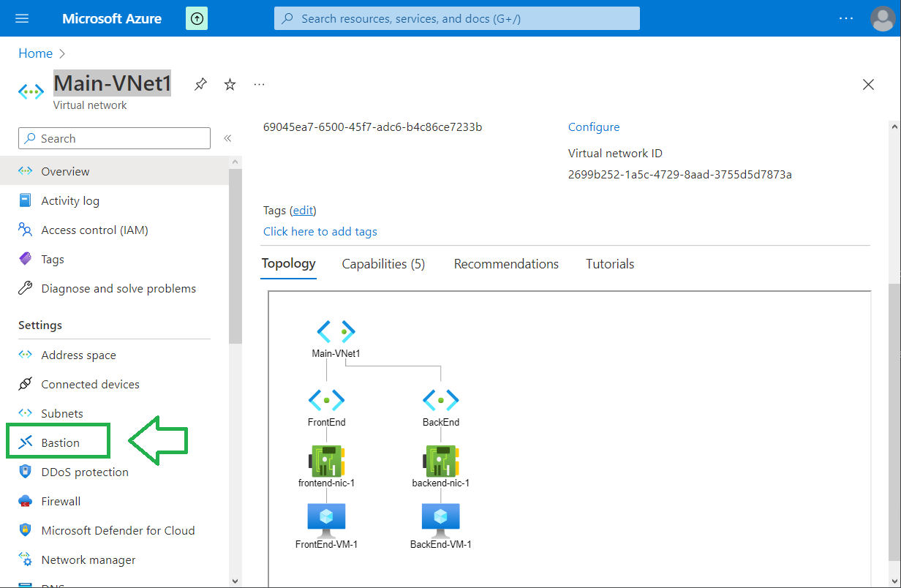Click the Connected devices plug icon
Viewport: 901px width, 588px height.
click(26, 384)
